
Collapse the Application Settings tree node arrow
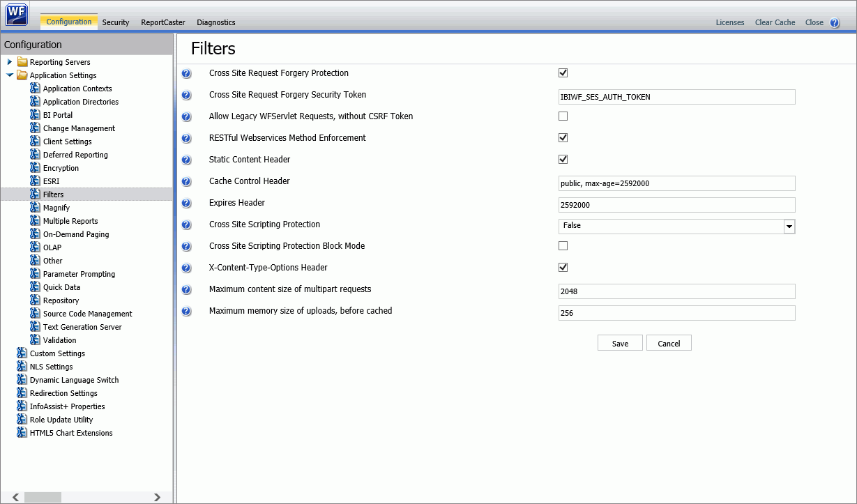click(10, 75)
